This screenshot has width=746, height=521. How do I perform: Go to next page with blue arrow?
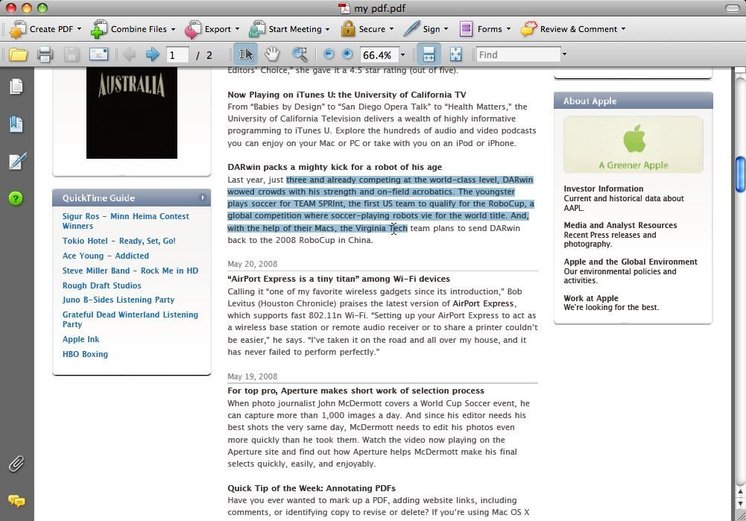pyautogui.click(x=152, y=54)
